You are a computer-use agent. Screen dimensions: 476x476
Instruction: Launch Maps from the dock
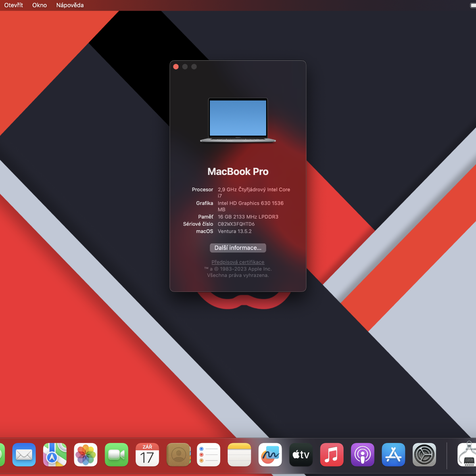pyautogui.click(x=55, y=455)
